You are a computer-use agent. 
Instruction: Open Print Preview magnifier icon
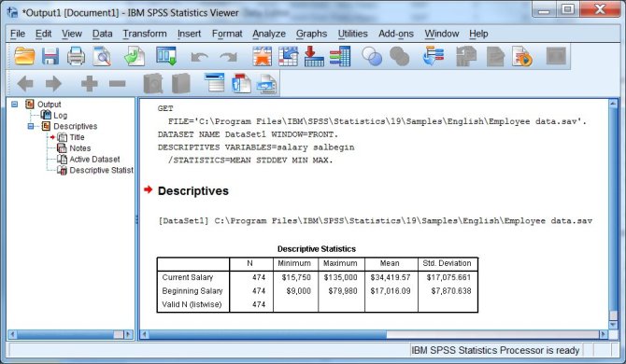(102, 56)
